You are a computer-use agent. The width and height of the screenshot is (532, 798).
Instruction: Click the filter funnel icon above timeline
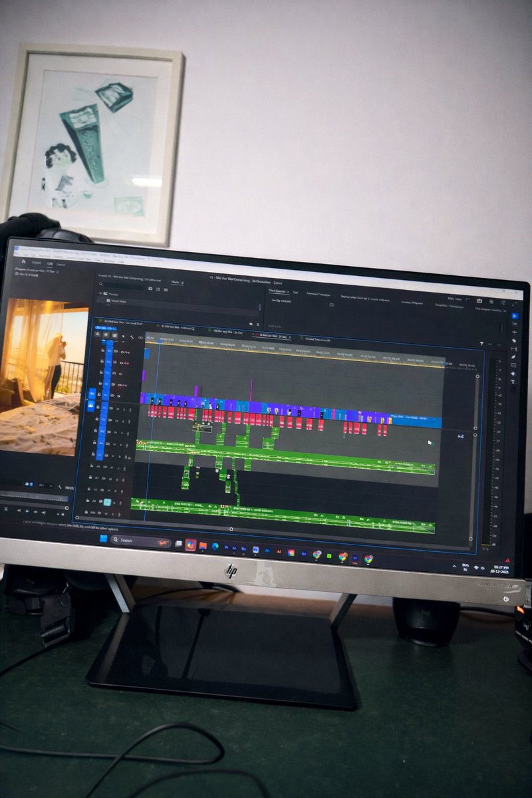coord(481,343)
